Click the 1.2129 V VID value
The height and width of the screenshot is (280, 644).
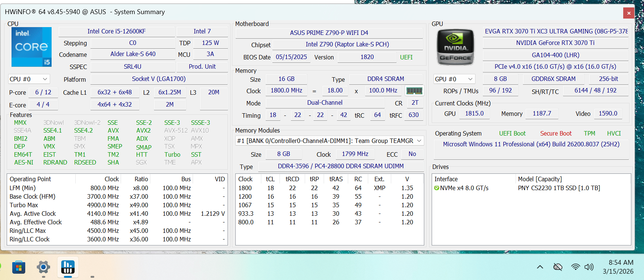pos(213,214)
